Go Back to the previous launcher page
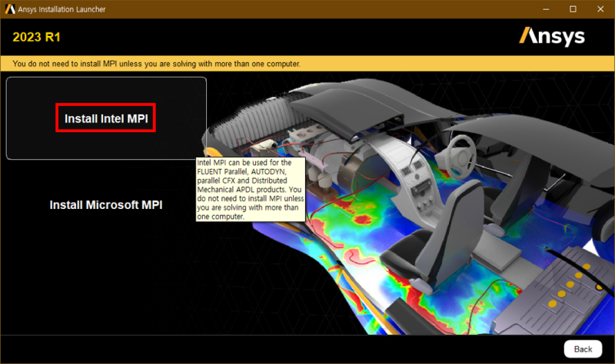 pyautogui.click(x=583, y=349)
